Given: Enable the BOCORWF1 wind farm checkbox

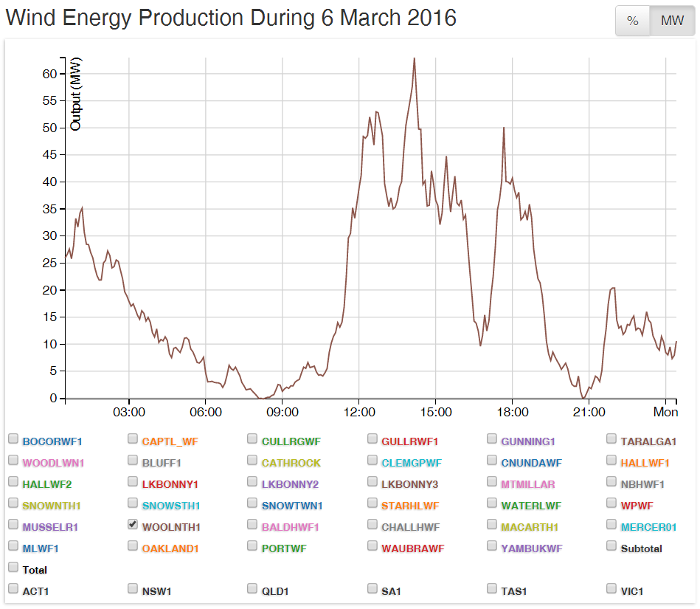Looking at the screenshot, I should [x=13, y=439].
